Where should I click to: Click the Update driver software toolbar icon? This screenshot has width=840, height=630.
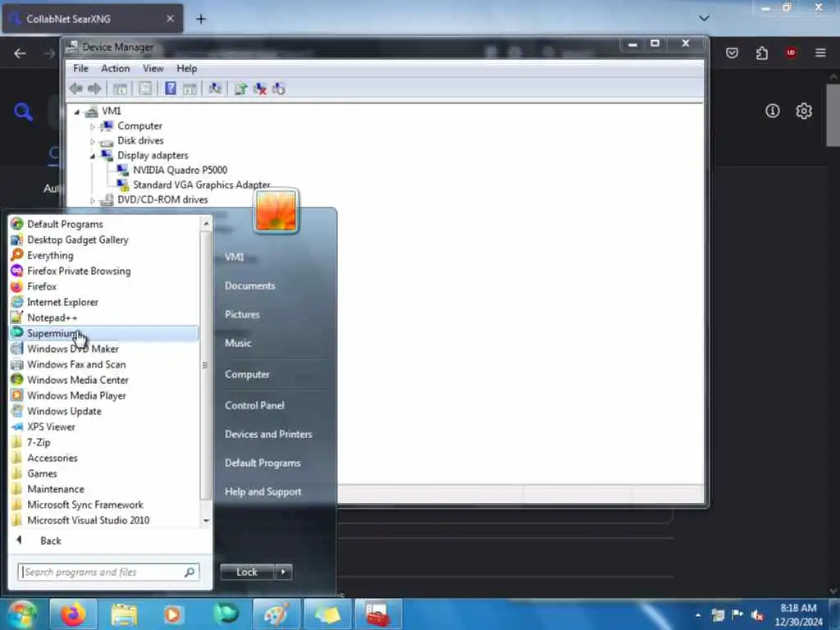point(241,89)
